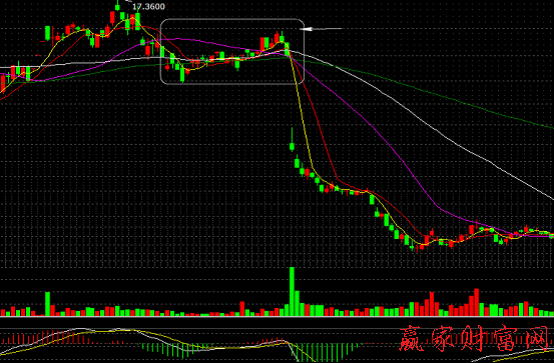Click the tall red candle inside the highlight box
Viewport: 554px width, 363px height.
click(262, 44)
